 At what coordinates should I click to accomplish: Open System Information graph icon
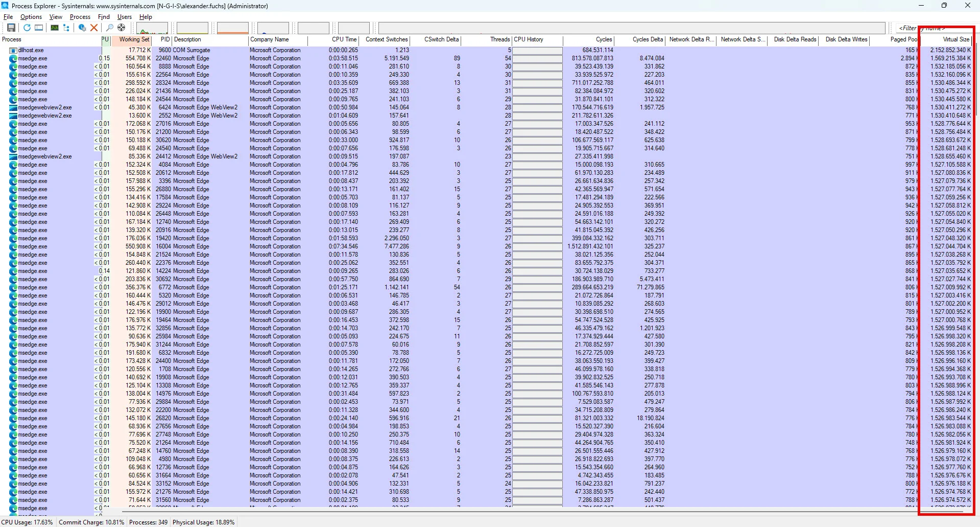tap(54, 28)
